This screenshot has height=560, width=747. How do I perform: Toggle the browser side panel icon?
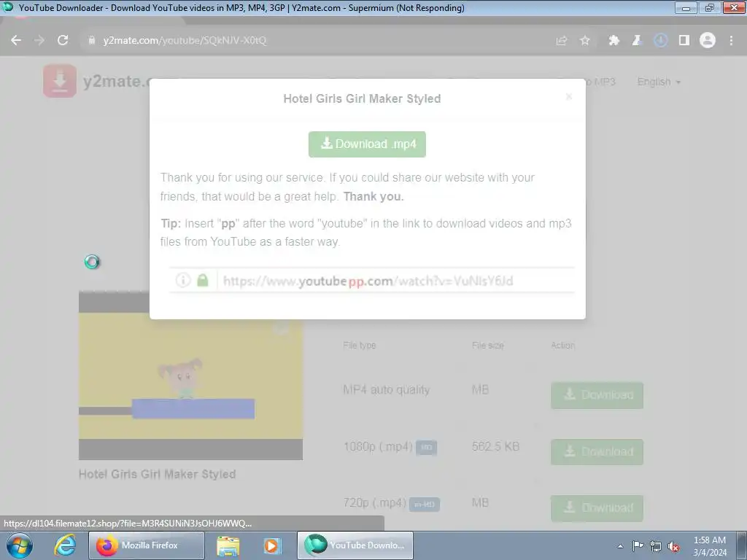coord(684,41)
